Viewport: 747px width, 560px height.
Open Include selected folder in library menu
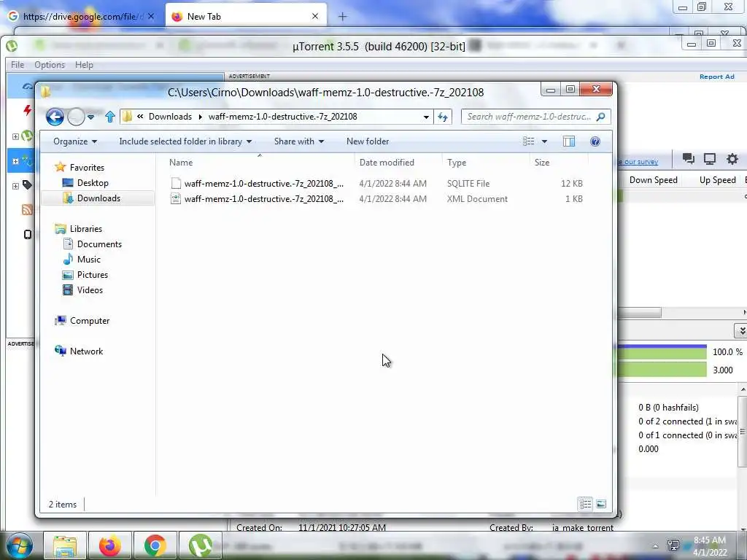[x=185, y=141]
